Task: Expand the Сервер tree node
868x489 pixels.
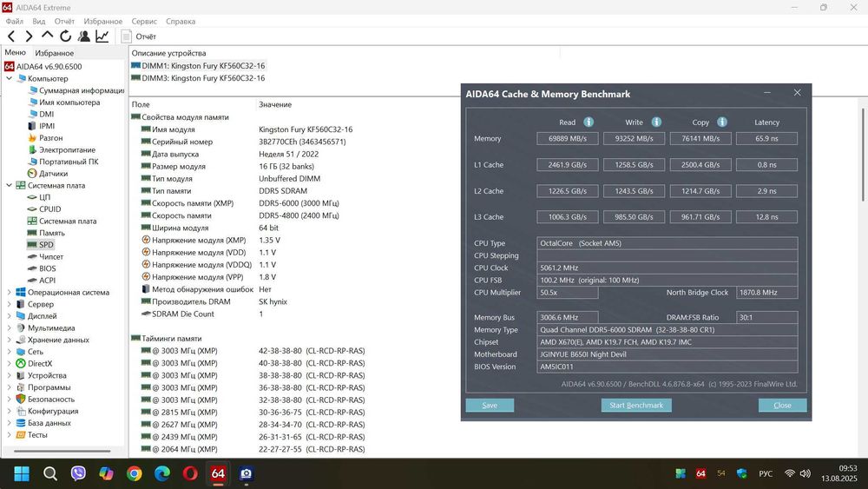Action: click(x=9, y=304)
